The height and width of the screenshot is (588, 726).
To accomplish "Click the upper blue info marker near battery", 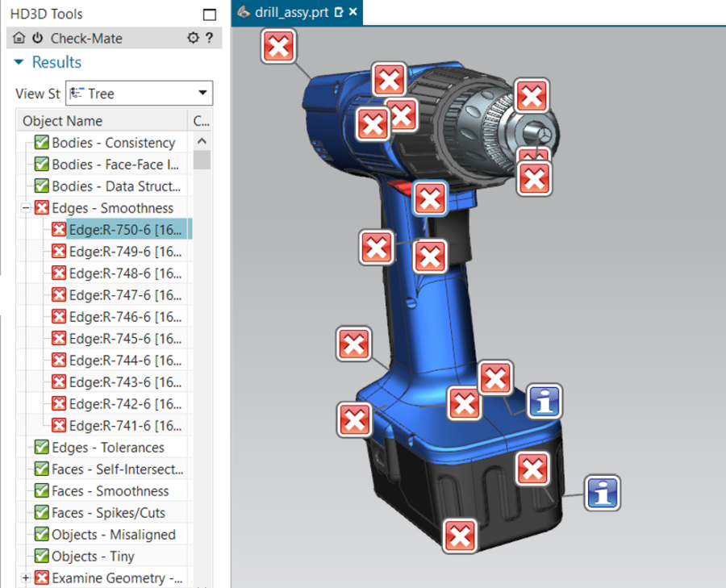I will tap(544, 401).
